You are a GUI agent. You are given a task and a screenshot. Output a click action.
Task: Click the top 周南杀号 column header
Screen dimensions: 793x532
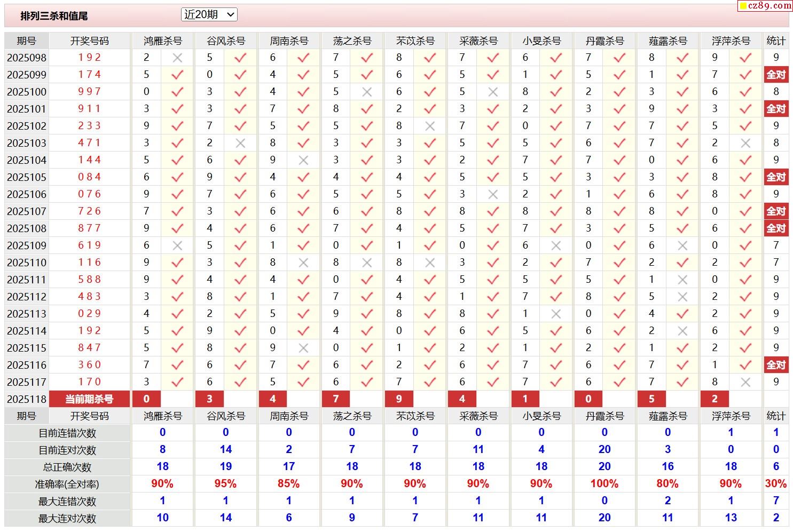tap(289, 41)
